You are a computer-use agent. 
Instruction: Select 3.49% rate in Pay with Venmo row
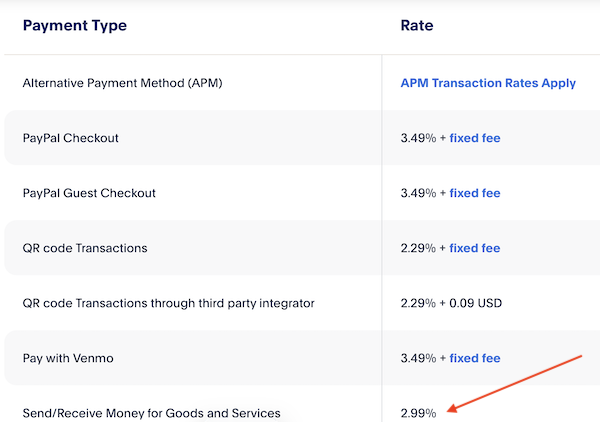tap(418, 358)
